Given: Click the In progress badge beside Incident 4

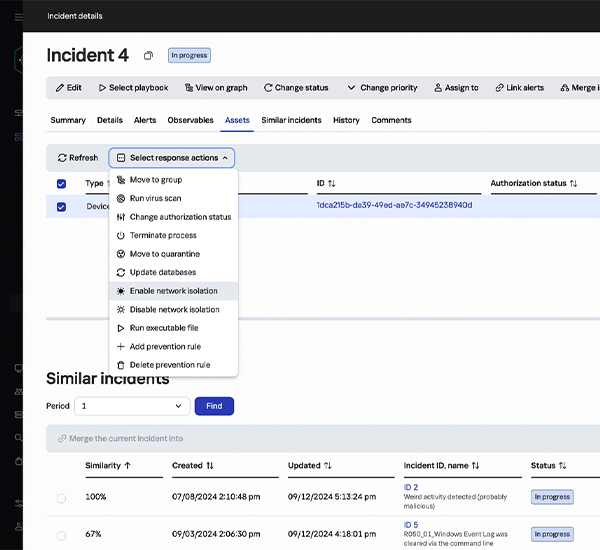Looking at the screenshot, I should pyautogui.click(x=189, y=55).
